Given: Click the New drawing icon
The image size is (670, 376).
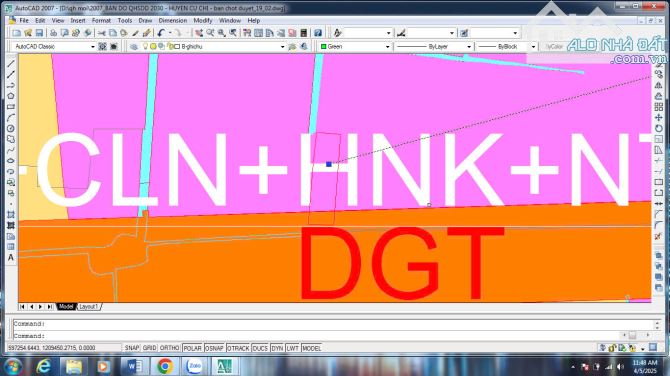Looking at the screenshot, I should click(x=16, y=33).
